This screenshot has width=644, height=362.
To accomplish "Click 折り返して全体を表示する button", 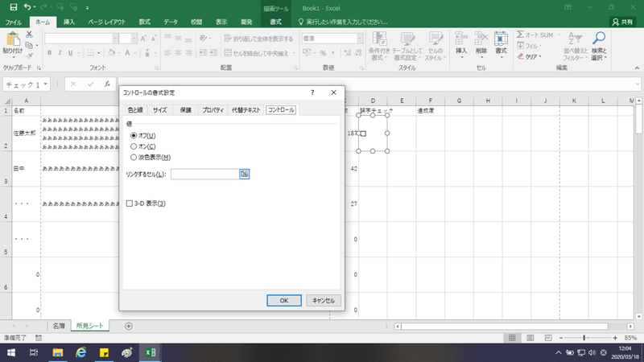I will tap(258, 39).
